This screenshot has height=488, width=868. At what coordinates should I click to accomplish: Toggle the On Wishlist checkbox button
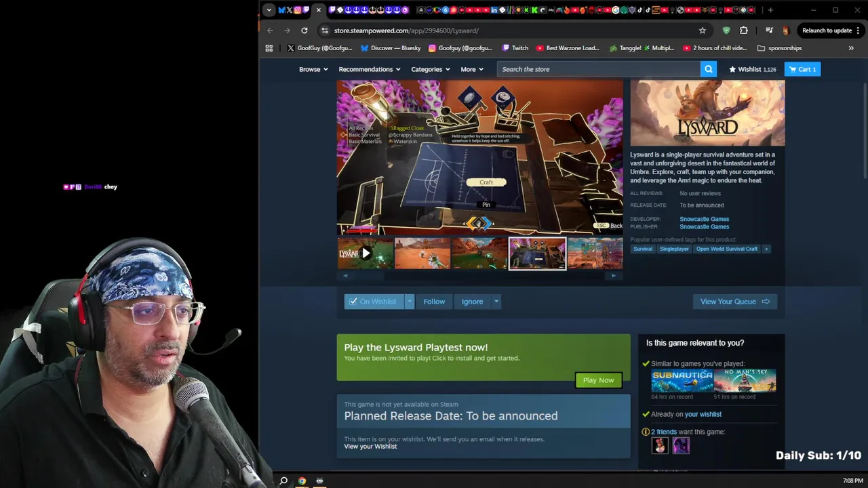pyautogui.click(x=374, y=302)
